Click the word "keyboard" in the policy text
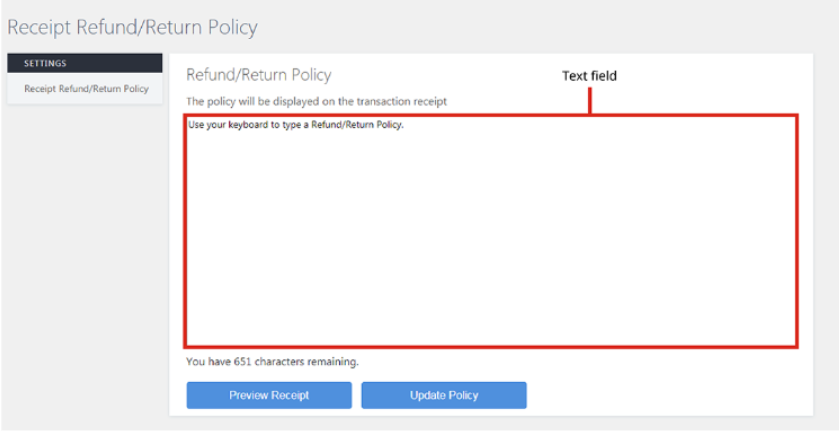Viewport: 839px width, 432px height. click(x=250, y=126)
